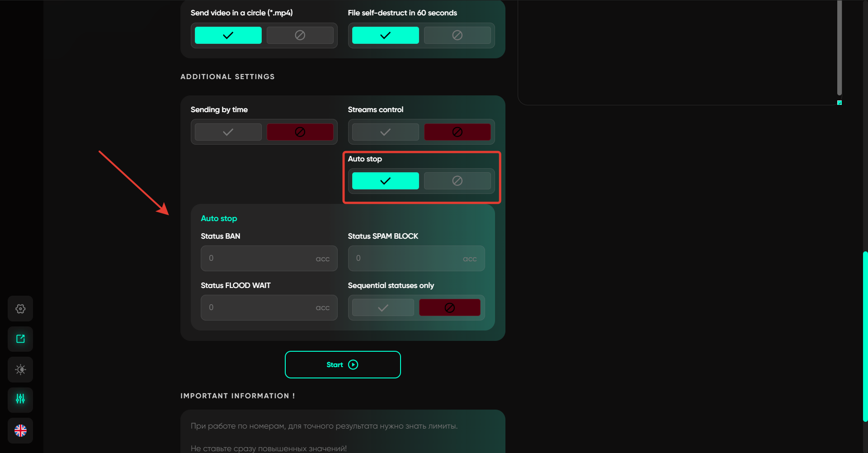Change language via the UK flag icon
The width and height of the screenshot is (868, 453).
click(x=20, y=430)
